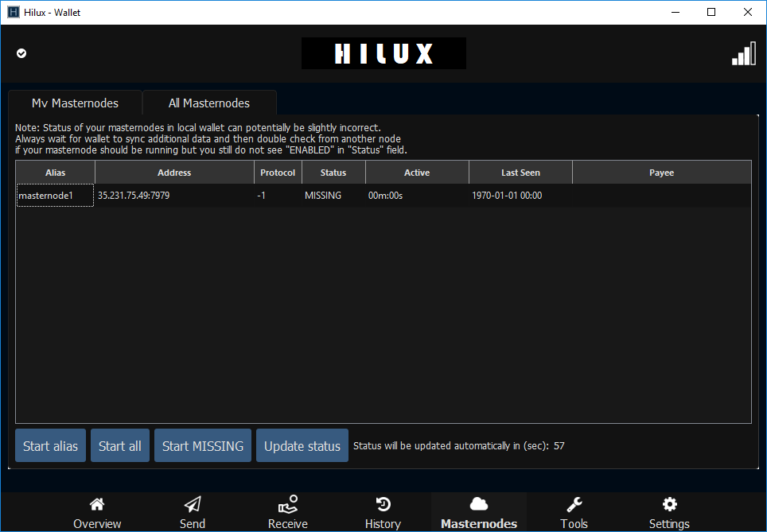Open the History clock icon

[383, 504]
